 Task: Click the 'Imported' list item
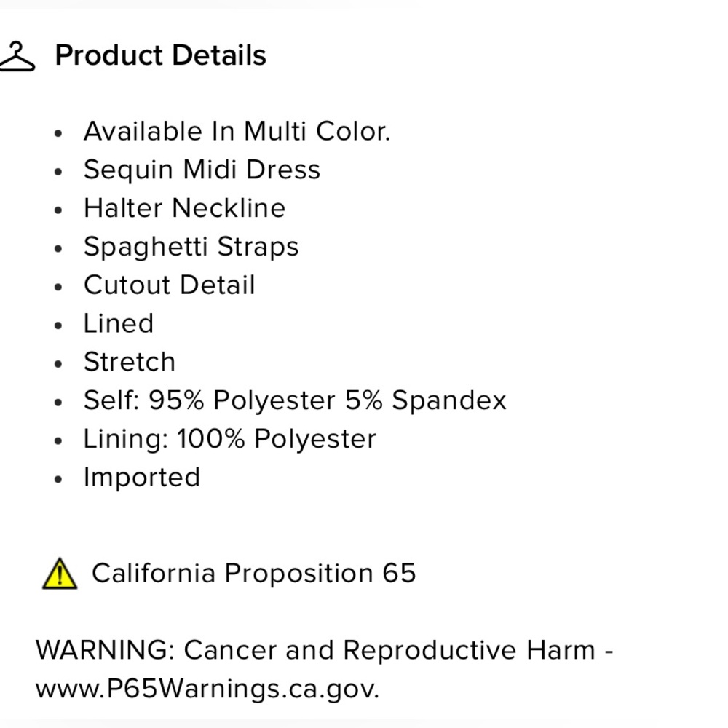pos(142,478)
